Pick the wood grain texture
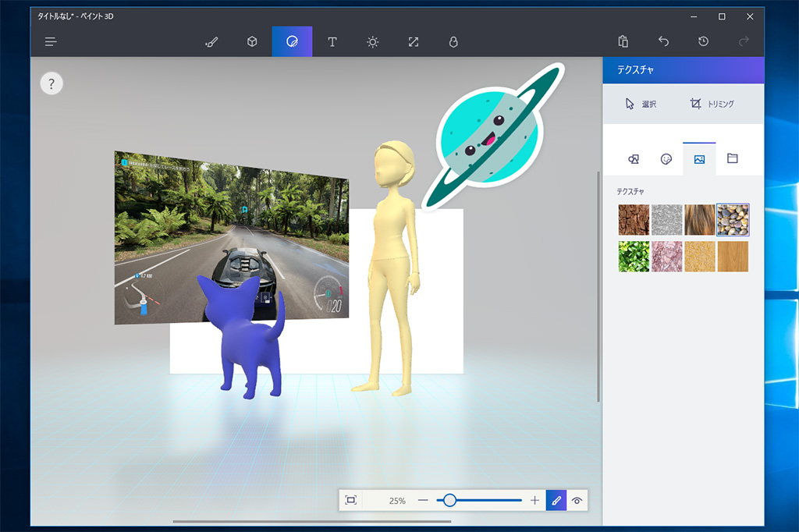Image resolution: width=799 pixels, height=532 pixels. tap(733, 257)
